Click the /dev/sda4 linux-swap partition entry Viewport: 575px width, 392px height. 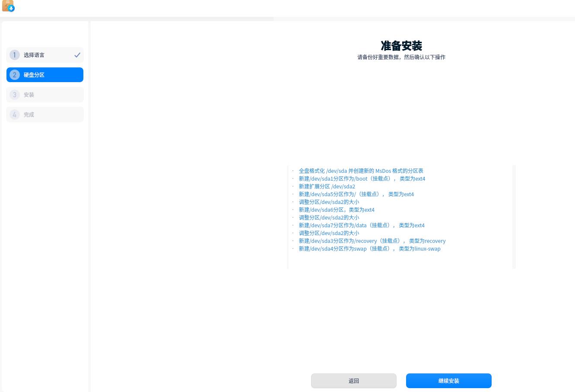369,249
